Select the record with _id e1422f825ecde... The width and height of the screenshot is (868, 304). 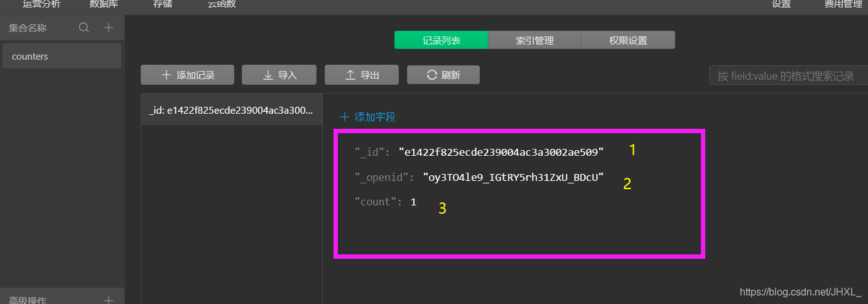tap(231, 110)
